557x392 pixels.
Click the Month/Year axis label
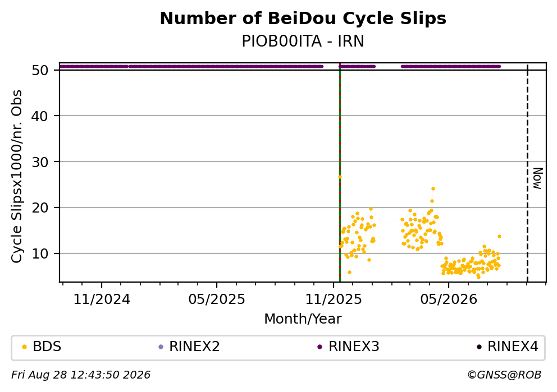[303, 319]
